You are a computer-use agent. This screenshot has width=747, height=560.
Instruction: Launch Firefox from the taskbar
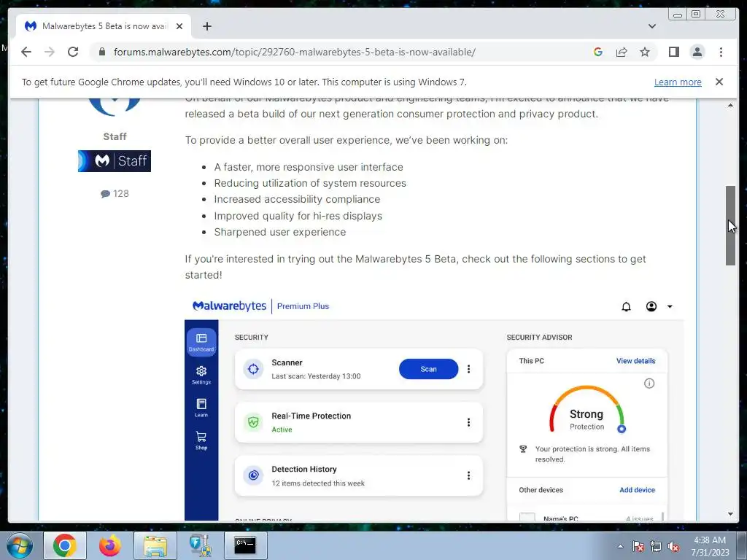(x=110, y=545)
